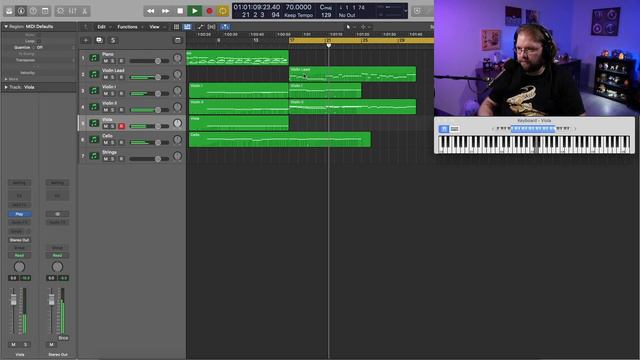The image size is (640, 360).
Task: Click the Stop transport button
Action: (180, 11)
